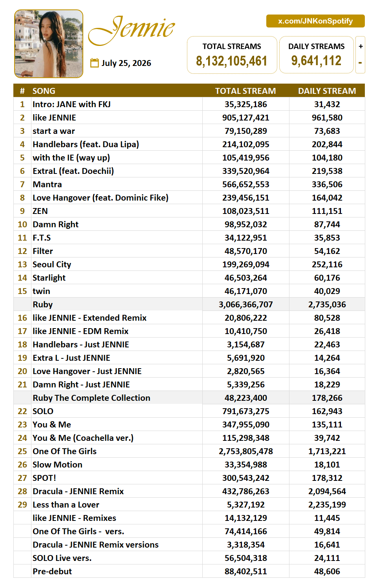Select the One Of The Girls song name

coord(64,451)
